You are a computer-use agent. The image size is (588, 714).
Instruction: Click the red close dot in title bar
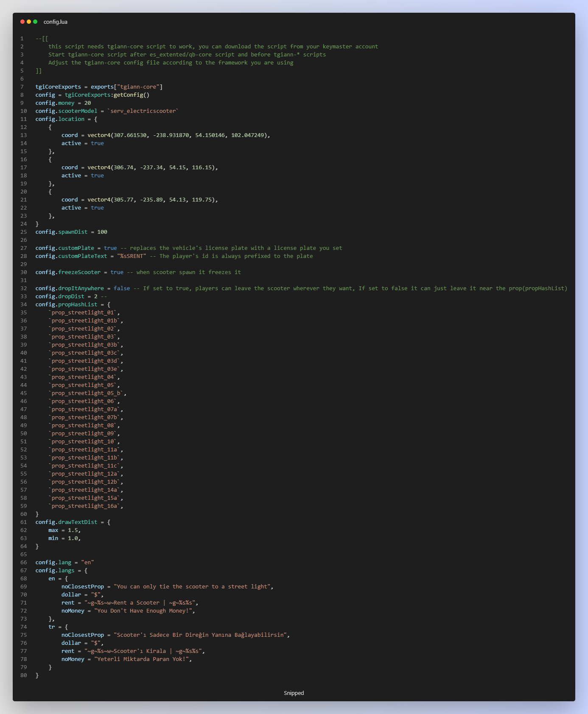[22, 22]
